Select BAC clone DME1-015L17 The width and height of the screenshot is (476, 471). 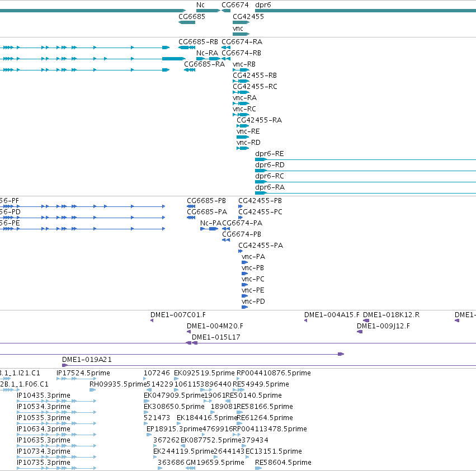216,337
